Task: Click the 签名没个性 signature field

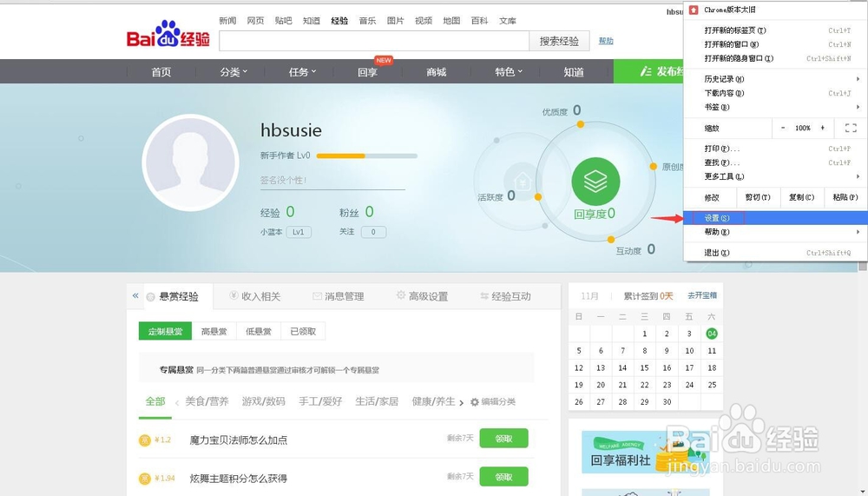Action: tap(332, 181)
